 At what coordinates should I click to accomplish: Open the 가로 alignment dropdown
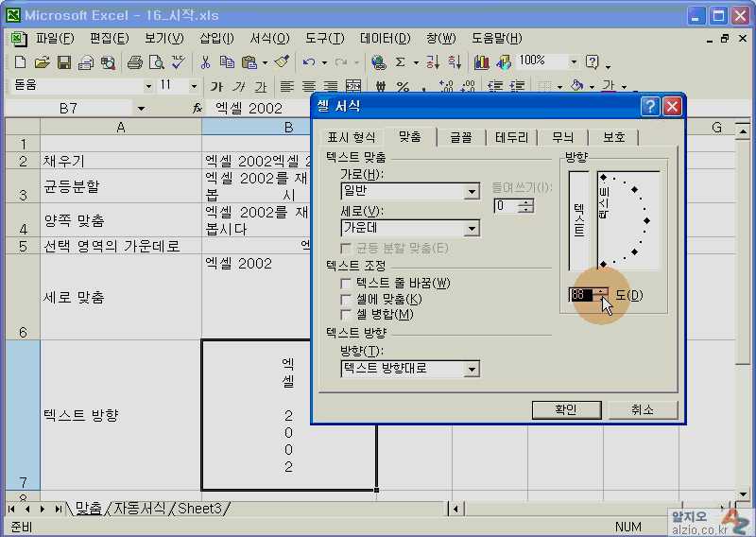(472, 192)
